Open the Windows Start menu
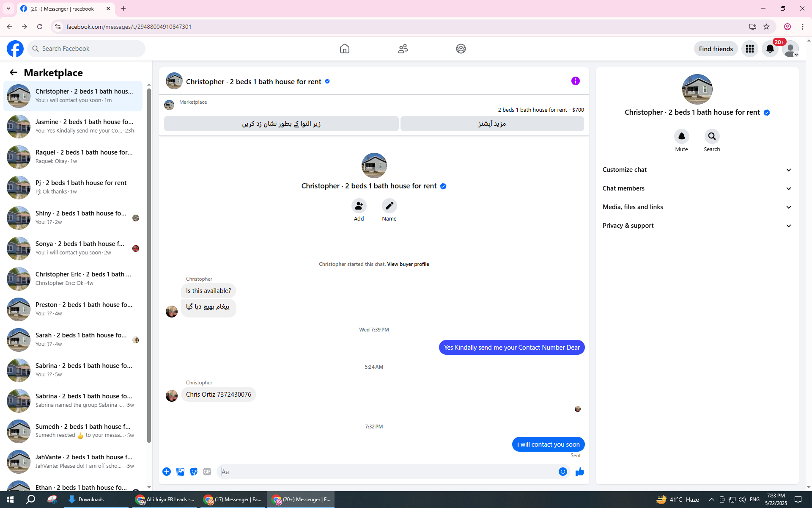The image size is (812, 508). pos(10,500)
